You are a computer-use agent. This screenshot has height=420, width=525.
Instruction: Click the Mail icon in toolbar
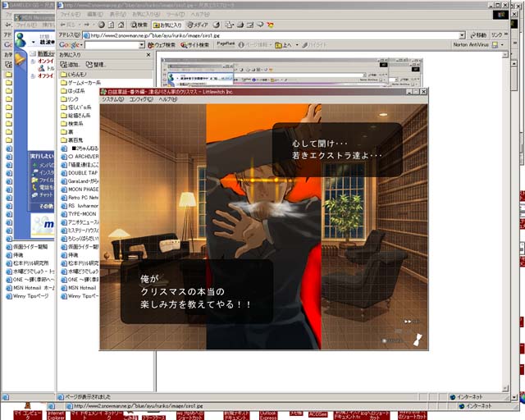tap(230, 25)
